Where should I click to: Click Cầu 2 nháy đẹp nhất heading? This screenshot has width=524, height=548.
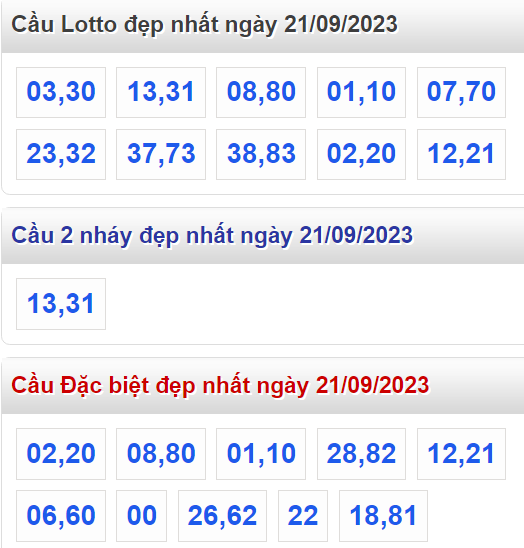click(x=212, y=235)
